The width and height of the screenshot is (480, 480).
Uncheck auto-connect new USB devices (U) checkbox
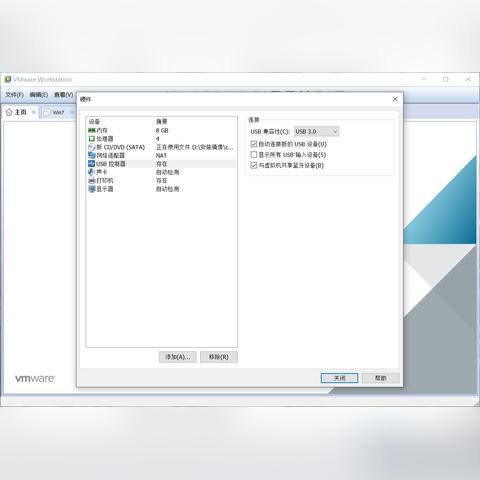(x=254, y=144)
